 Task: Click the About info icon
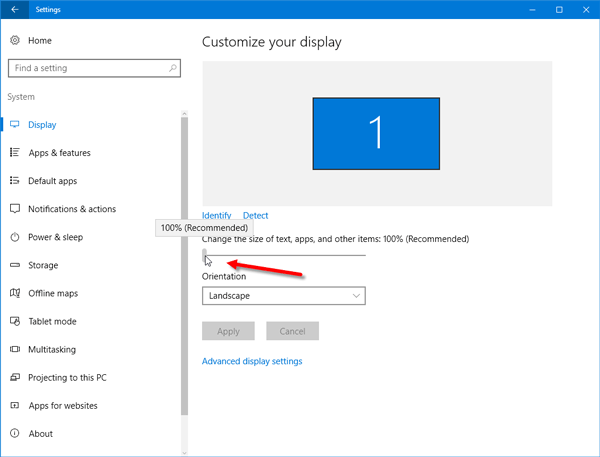[x=15, y=433]
